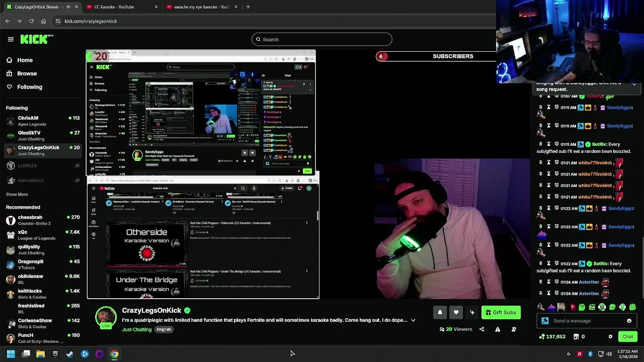Click the Send a message chat box
The image size is (644, 362).
tap(588, 321)
